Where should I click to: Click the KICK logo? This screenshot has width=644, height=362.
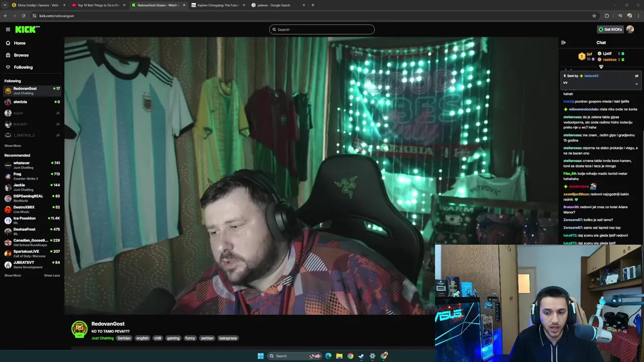click(x=27, y=29)
